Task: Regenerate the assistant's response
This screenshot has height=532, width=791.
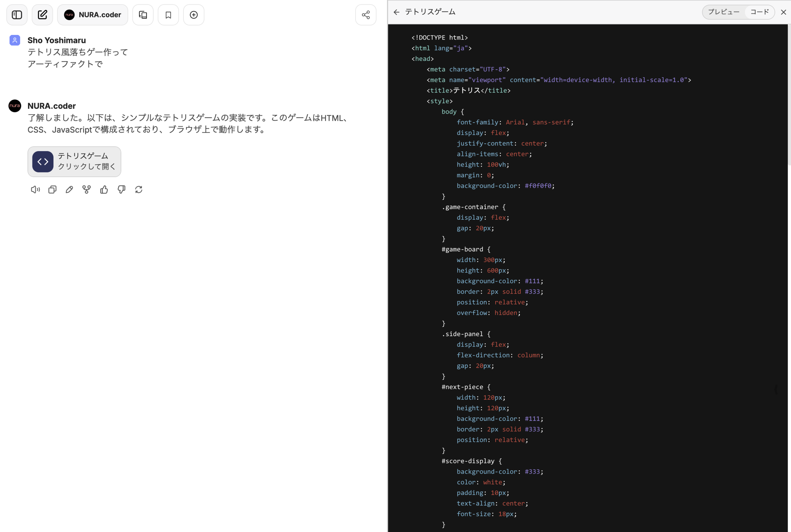Action: [x=138, y=189]
